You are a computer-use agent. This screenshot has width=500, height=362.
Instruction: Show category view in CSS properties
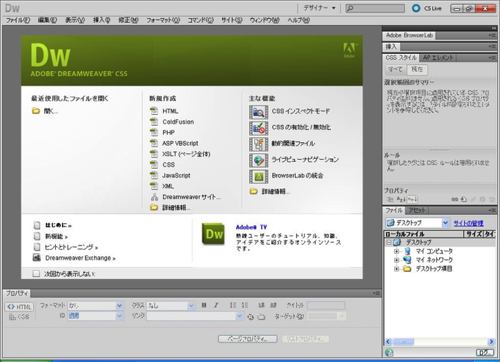click(389, 199)
